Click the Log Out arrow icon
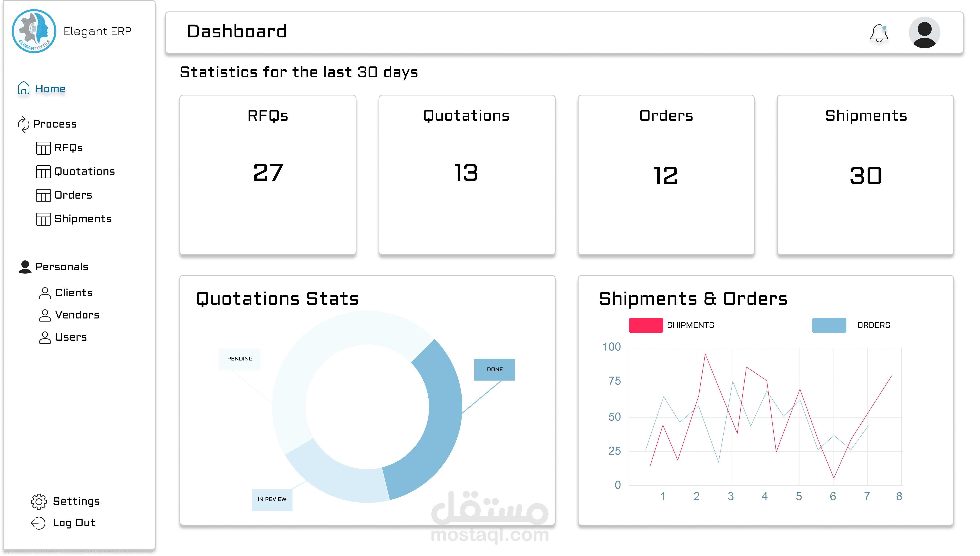 (38, 523)
